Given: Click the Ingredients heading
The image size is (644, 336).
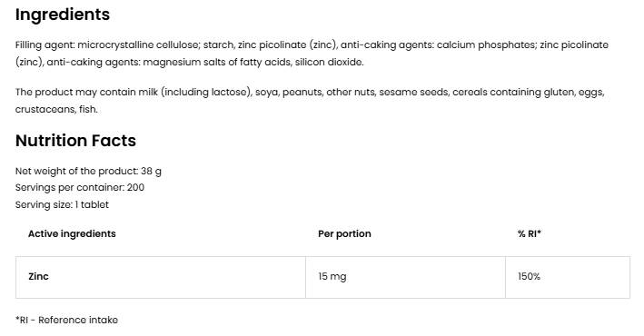Looking at the screenshot, I should [63, 15].
